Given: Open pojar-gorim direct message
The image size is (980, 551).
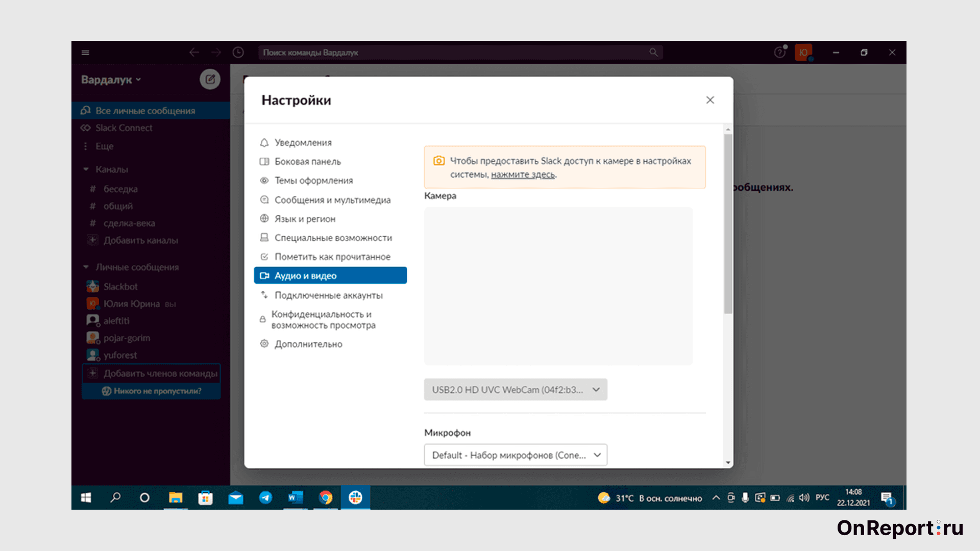Looking at the screenshot, I should click(x=151, y=338).
